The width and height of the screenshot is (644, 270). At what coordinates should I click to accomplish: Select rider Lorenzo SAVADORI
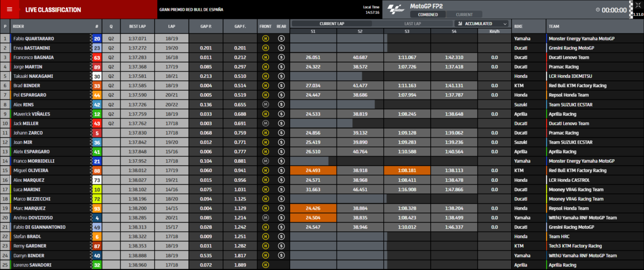(x=32, y=265)
